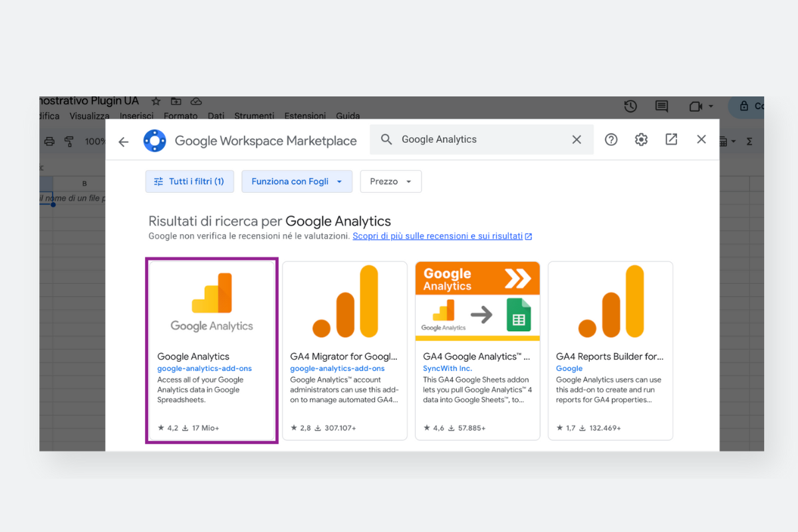Open Dati menu in Sheets
This screenshot has width=798, height=532.
pos(216,116)
